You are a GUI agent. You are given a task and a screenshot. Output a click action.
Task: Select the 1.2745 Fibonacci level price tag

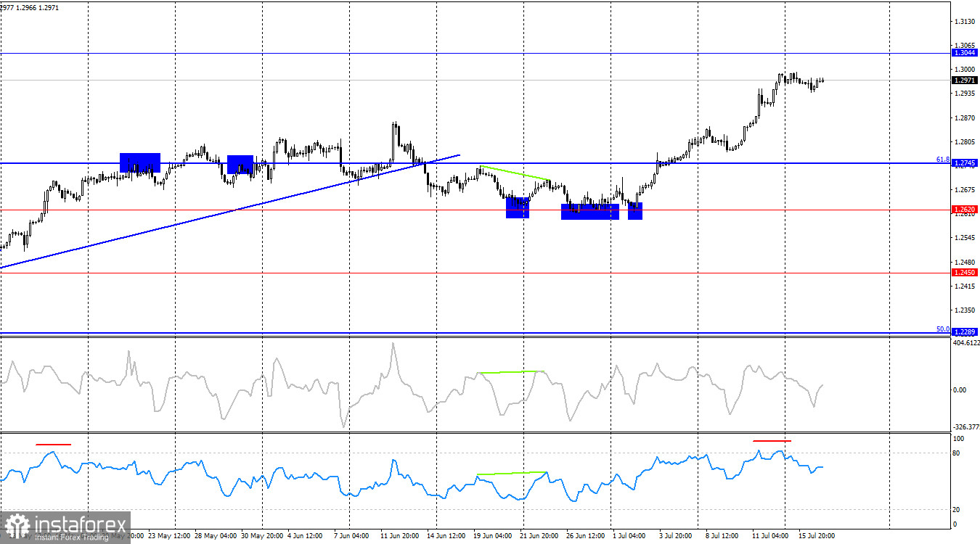[x=965, y=163]
